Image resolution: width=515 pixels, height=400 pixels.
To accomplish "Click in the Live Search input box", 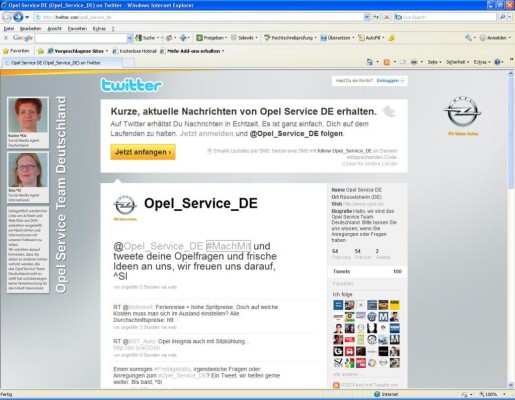I will click(x=446, y=17).
